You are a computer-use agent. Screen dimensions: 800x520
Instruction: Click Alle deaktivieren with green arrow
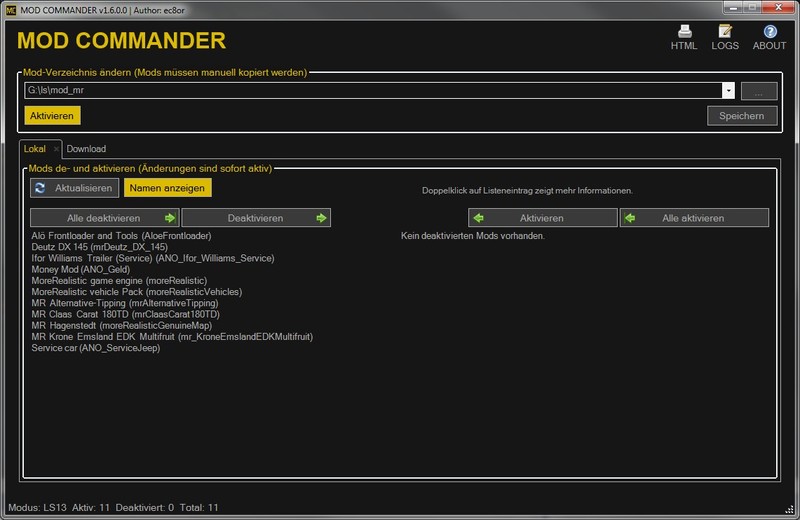click(104, 218)
